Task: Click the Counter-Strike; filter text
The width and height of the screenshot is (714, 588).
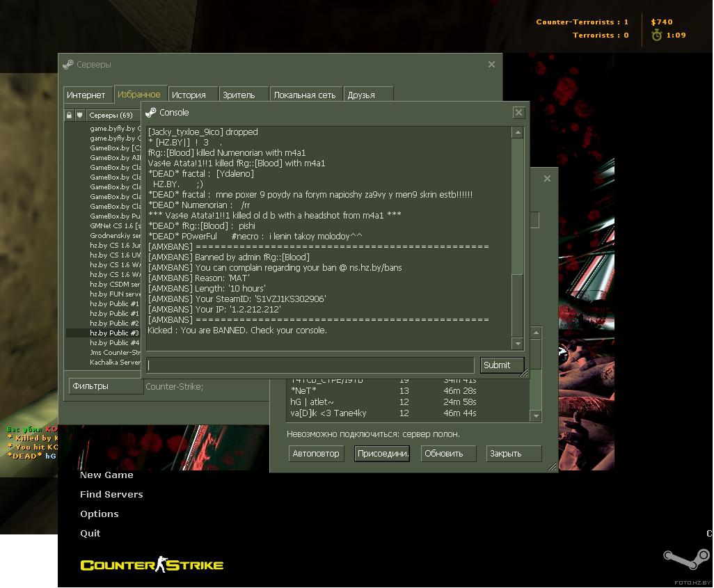Action: pyautogui.click(x=175, y=387)
